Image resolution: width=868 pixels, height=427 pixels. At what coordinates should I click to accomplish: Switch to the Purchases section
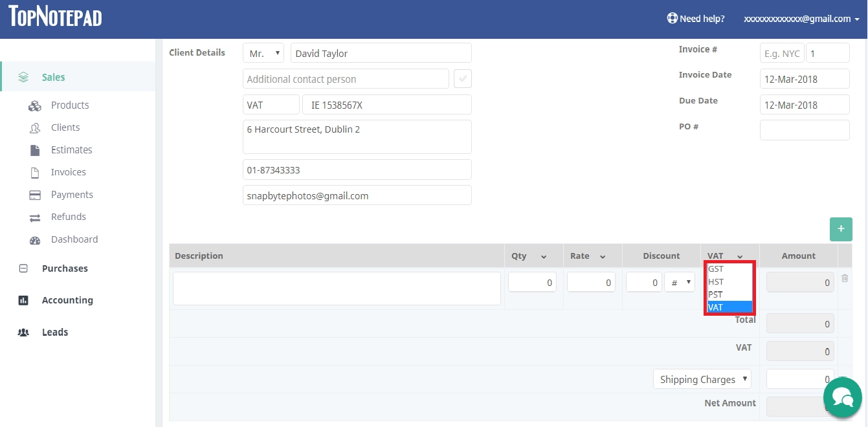click(x=23, y=268)
